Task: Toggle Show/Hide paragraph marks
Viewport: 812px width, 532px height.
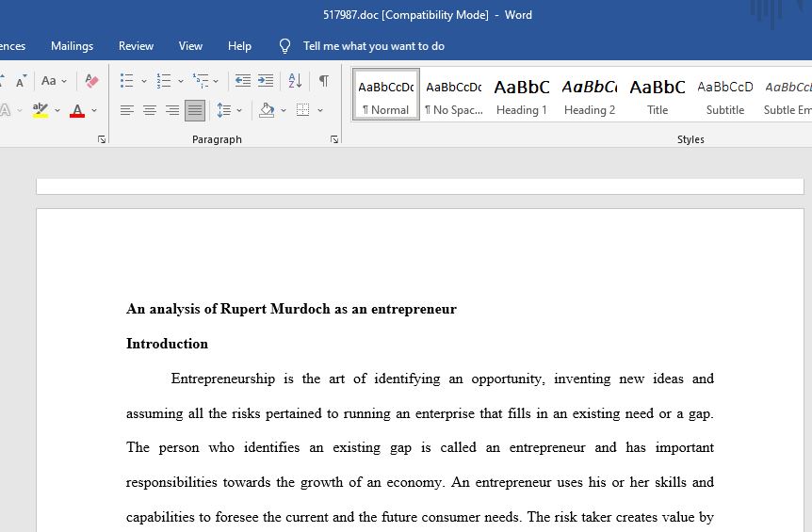Action: pyautogui.click(x=324, y=81)
